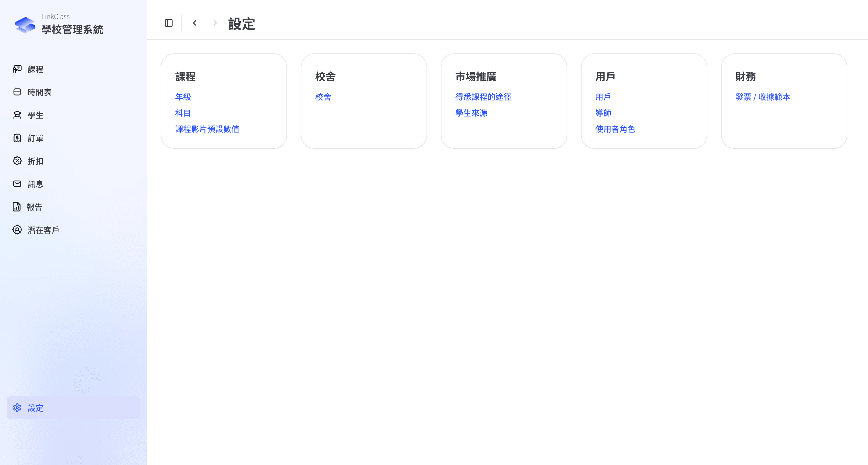Viewport: 868px width, 465px height.
Task: Select the 設定 settings item in sidebar
Action: point(73,408)
